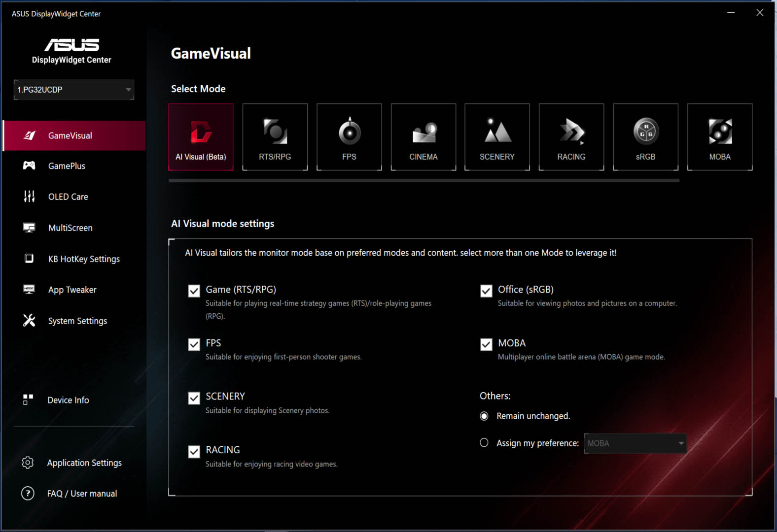
Task: Click the 'Others:' label
Action: [495, 396]
